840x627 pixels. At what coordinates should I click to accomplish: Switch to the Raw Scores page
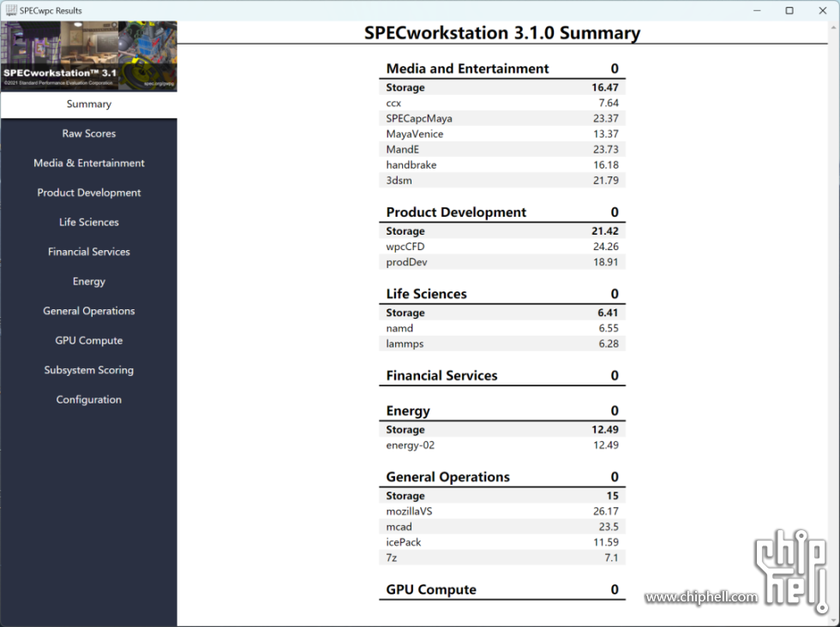[x=89, y=134]
